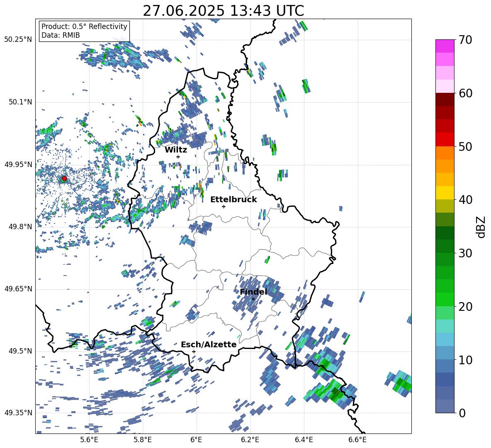
Task: Click the 49.65°N latitude label
Action: pyautogui.click(x=18, y=288)
